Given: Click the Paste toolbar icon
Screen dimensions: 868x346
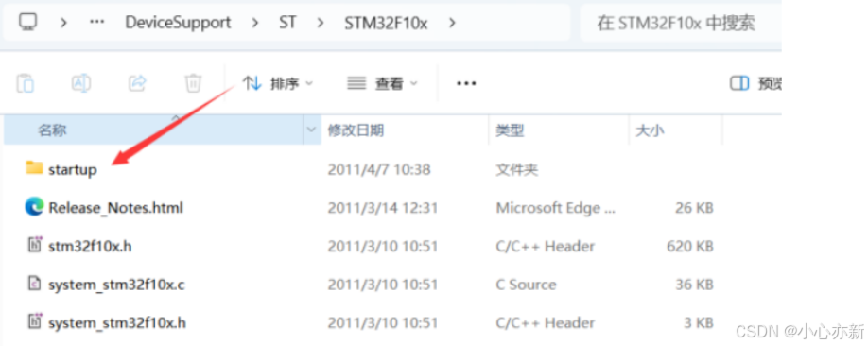Looking at the screenshot, I should pyautogui.click(x=26, y=83).
